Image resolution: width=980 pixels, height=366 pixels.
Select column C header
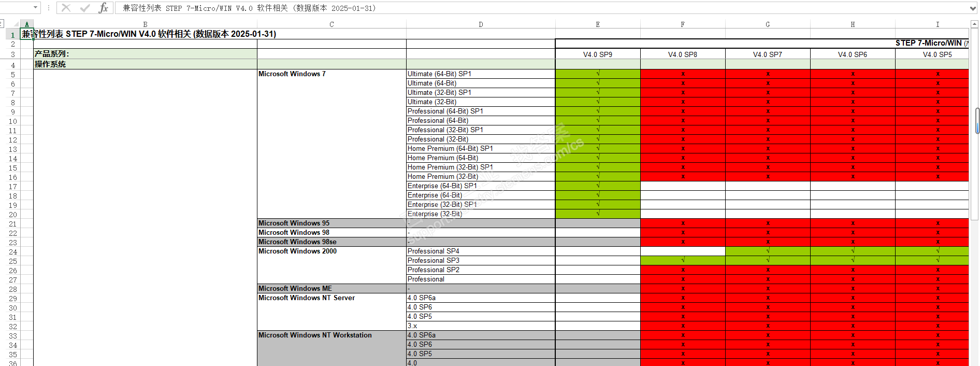[x=332, y=24]
